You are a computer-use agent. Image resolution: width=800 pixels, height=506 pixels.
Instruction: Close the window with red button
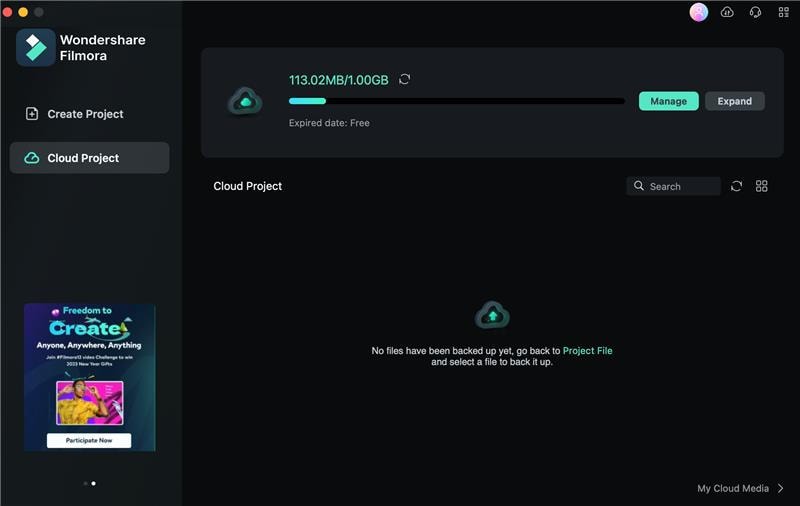click(x=7, y=12)
